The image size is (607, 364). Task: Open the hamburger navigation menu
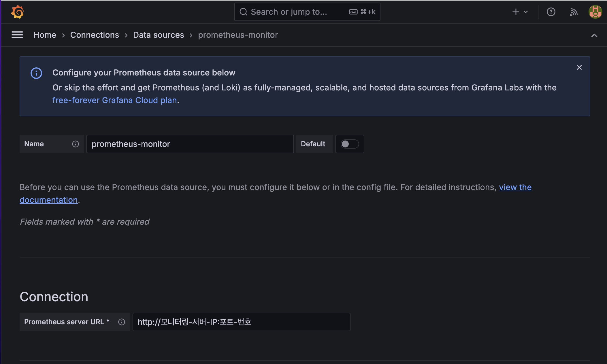(x=17, y=35)
